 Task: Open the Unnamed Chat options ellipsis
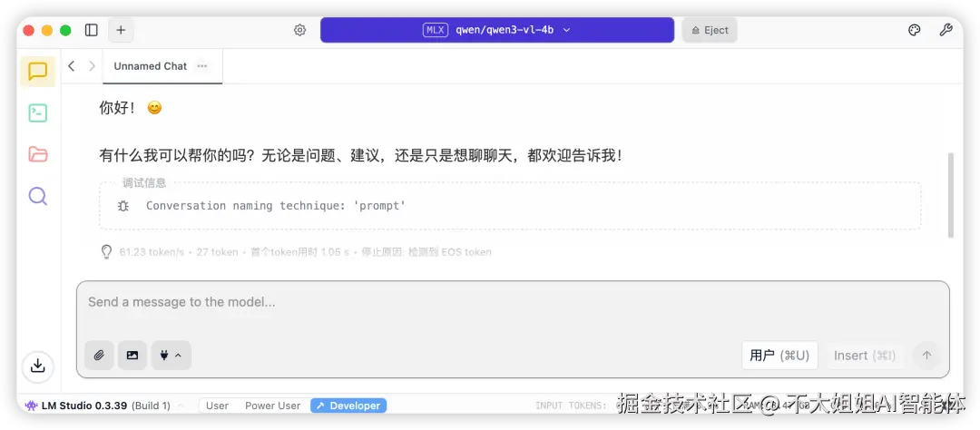click(201, 65)
